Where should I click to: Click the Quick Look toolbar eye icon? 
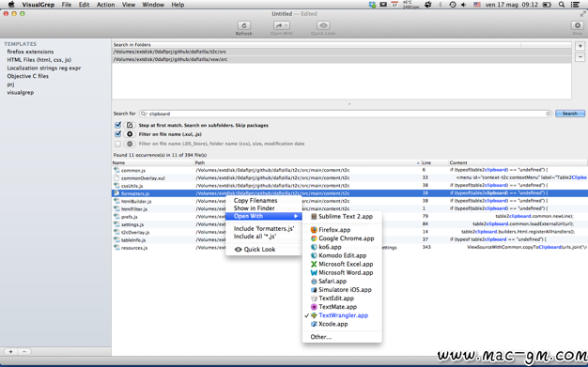click(323, 25)
